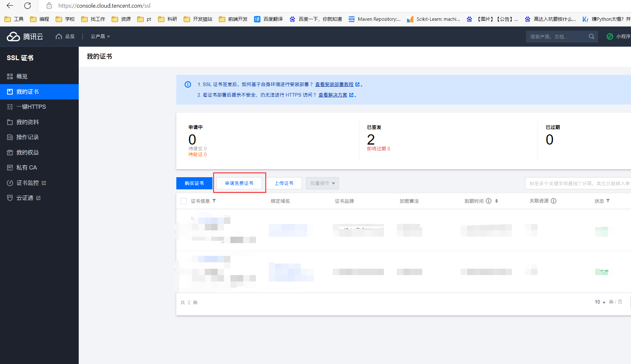Click the certificate tag search field

[578, 183]
